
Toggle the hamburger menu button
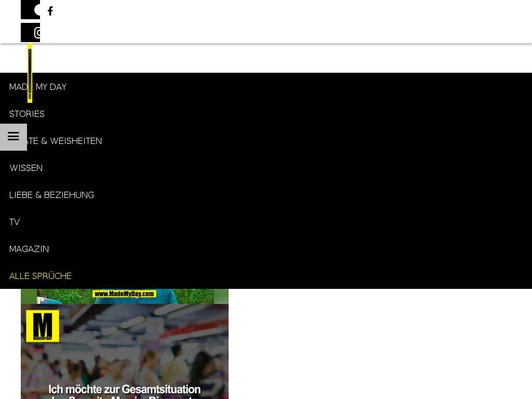click(14, 137)
